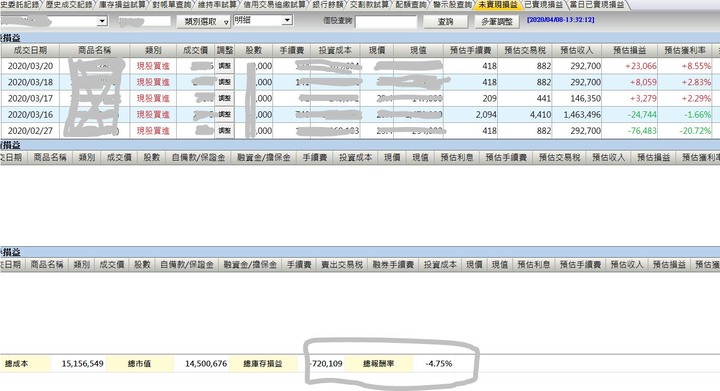Viewport: 720px width, 391px height.
Task: Click the +8,059 estimated profit value
Action: 643,82
